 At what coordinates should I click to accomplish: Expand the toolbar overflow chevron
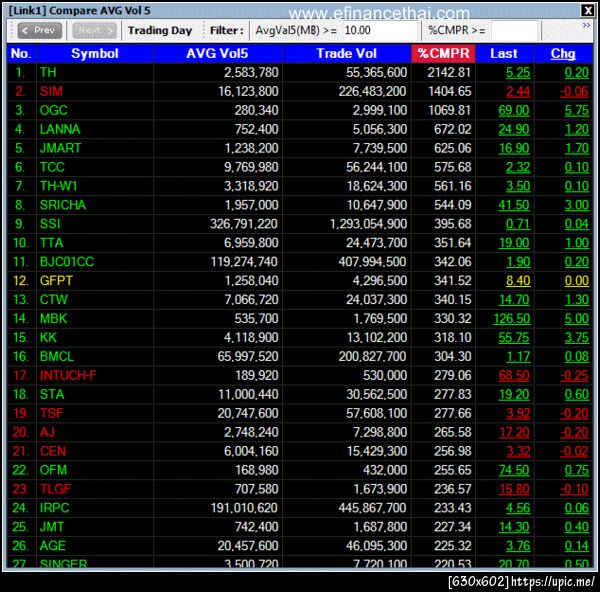[586, 26]
